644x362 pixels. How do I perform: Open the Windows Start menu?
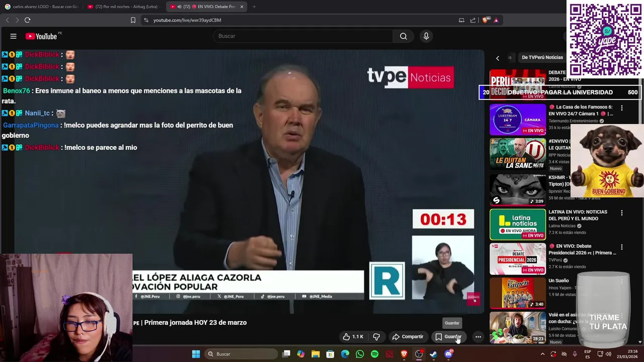pos(196,354)
